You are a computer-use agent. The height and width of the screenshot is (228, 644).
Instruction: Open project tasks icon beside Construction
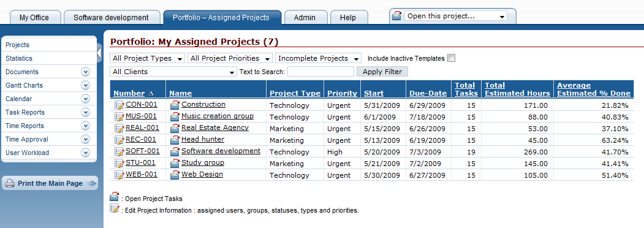(175, 105)
